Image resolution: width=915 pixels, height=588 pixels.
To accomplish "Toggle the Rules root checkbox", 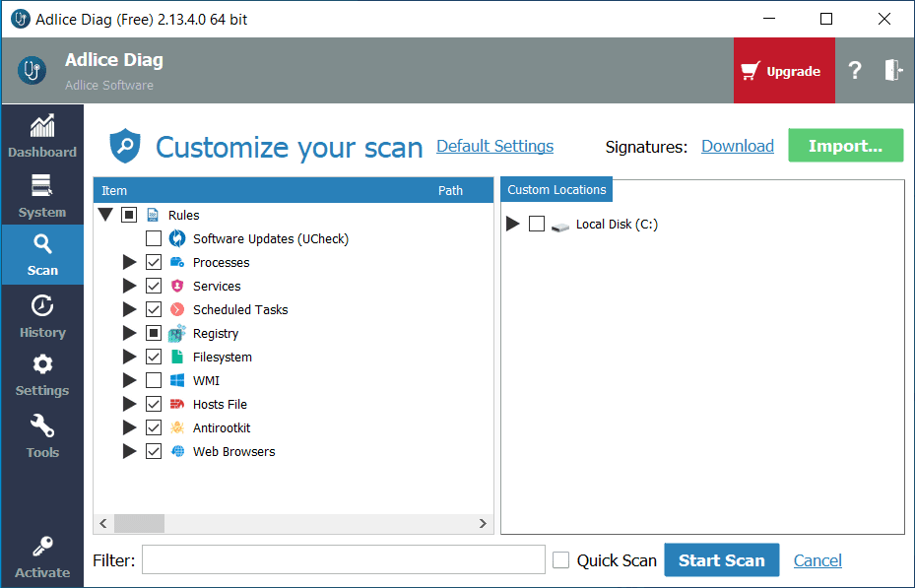I will [129, 215].
